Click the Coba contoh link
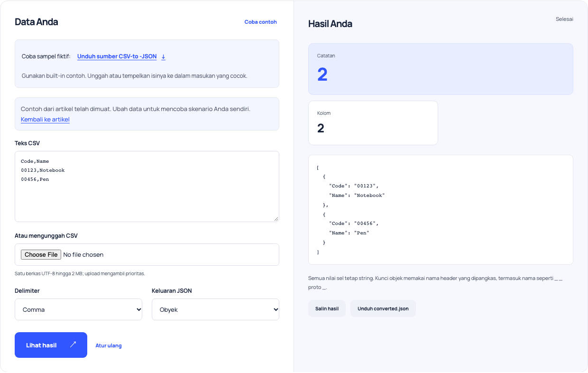The height and width of the screenshot is (373, 588). (261, 22)
